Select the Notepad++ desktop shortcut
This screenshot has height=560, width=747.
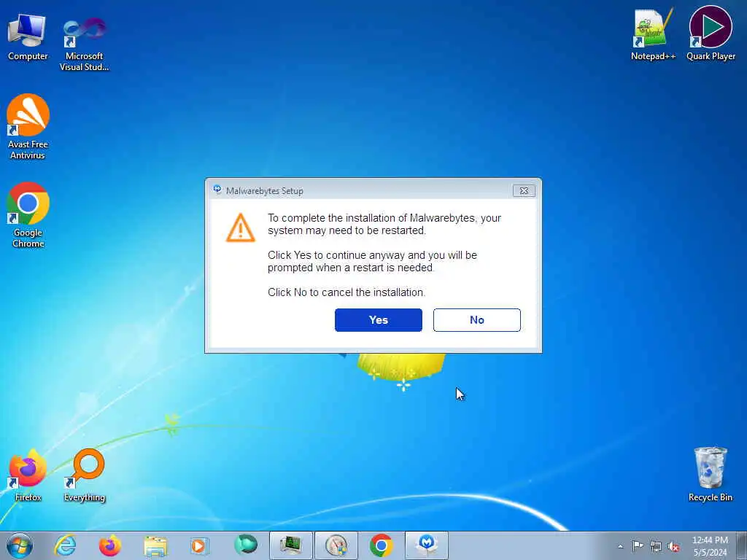coord(653,35)
